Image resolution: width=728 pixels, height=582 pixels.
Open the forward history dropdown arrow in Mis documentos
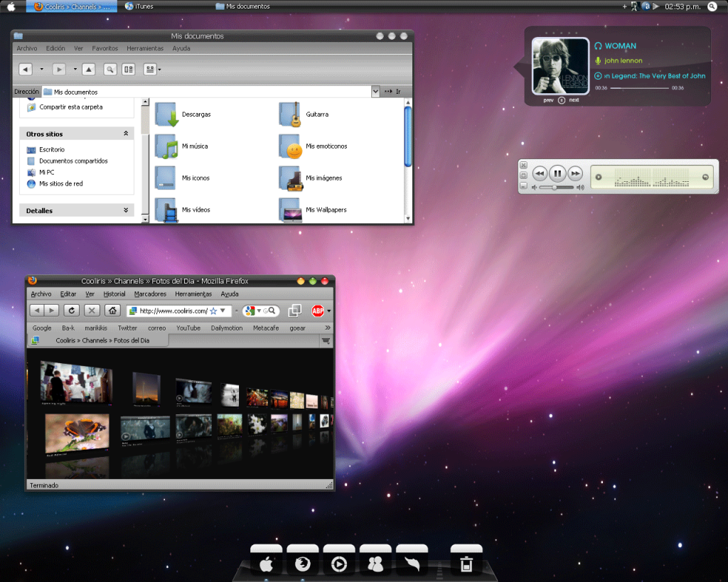click(75, 69)
